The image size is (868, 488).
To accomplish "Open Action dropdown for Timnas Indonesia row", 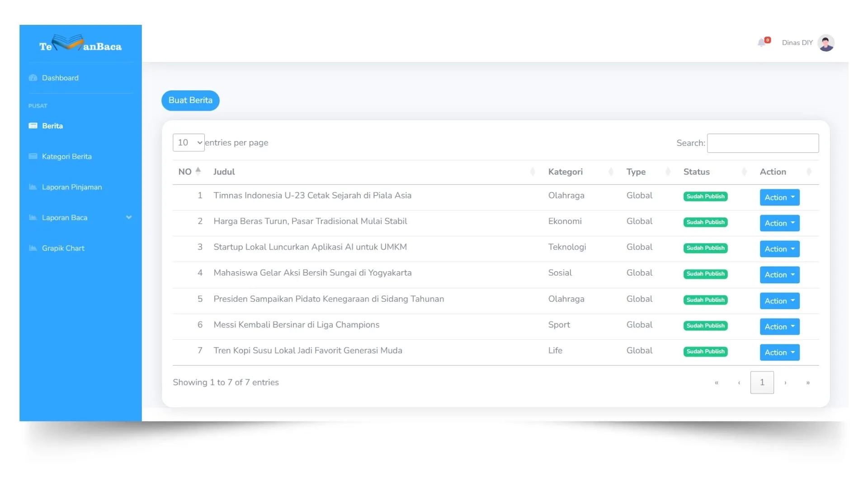I will pyautogui.click(x=779, y=197).
